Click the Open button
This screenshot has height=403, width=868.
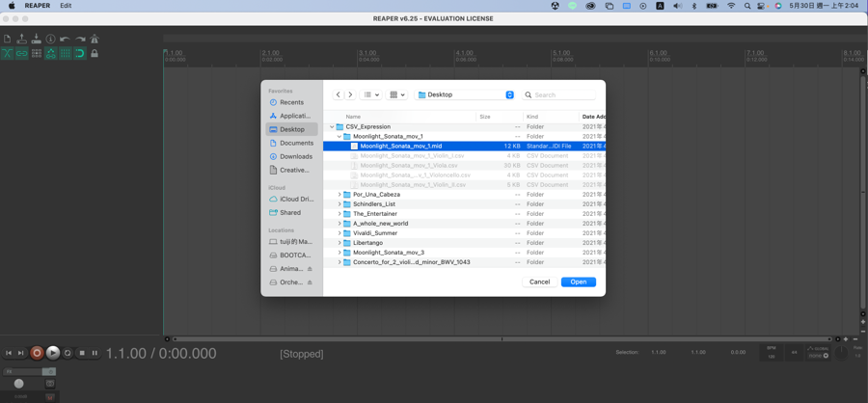click(578, 282)
